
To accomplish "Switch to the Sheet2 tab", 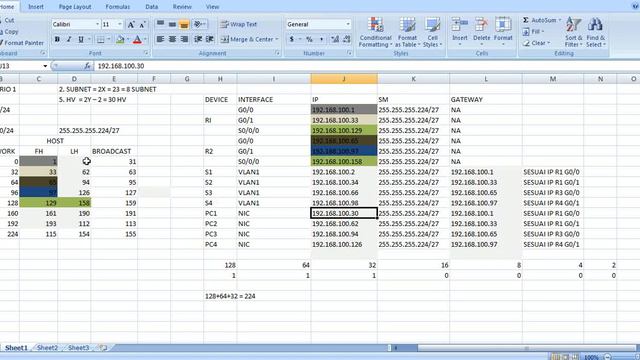I will 47,348.
